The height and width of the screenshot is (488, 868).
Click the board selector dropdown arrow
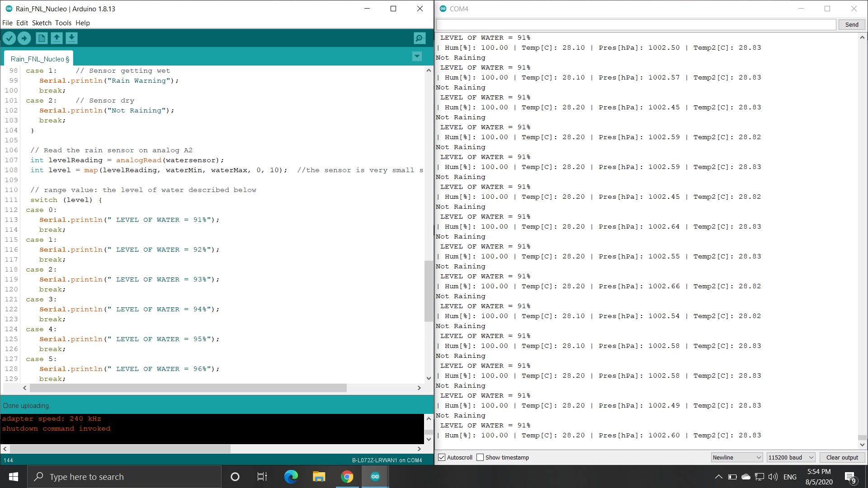[417, 56]
